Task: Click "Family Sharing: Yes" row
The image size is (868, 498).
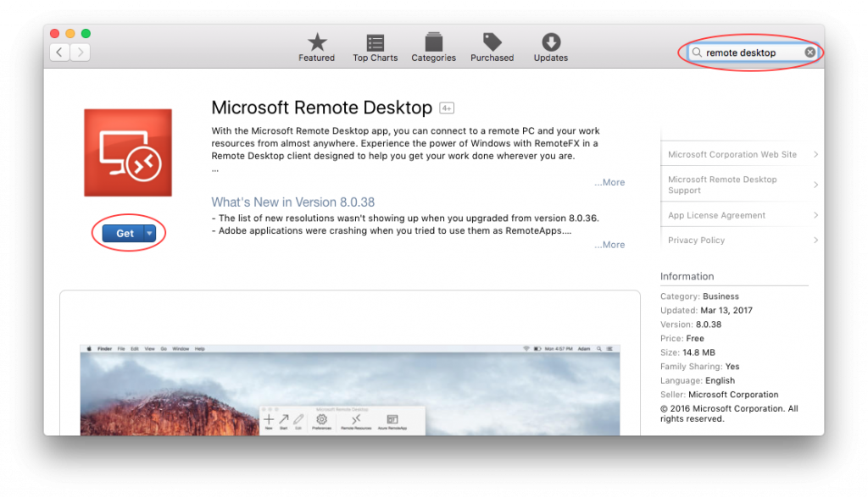Action: tap(699, 367)
